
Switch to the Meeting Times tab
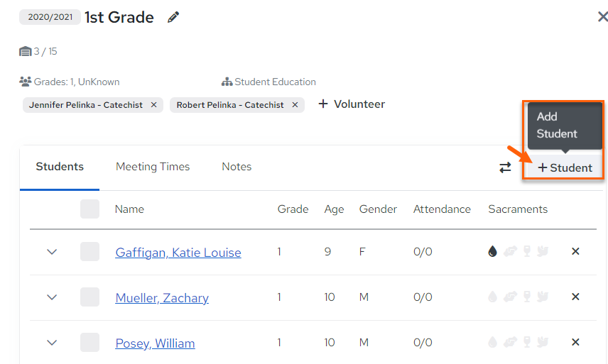(x=153, y=167)
